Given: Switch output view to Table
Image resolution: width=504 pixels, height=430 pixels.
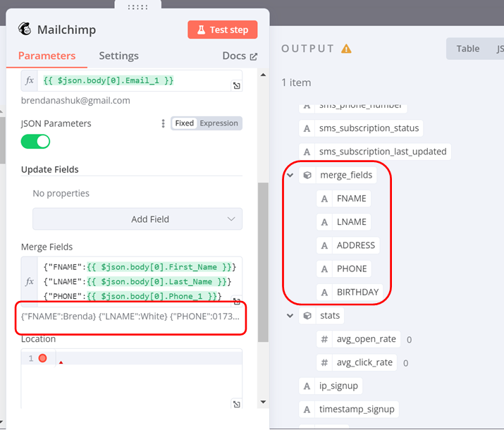Looking at the screenshot, I should 468,49.
